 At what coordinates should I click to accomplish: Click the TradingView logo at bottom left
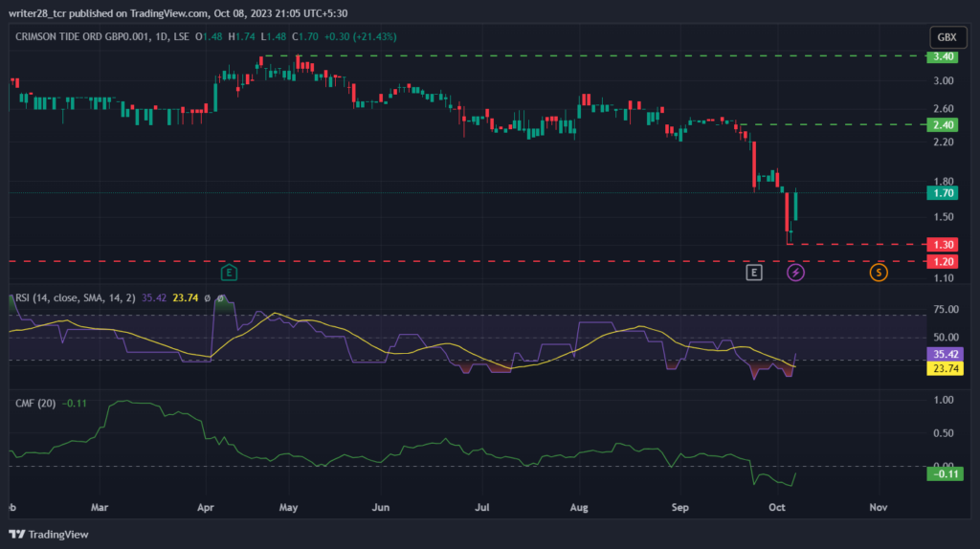(x=49, y=535)
